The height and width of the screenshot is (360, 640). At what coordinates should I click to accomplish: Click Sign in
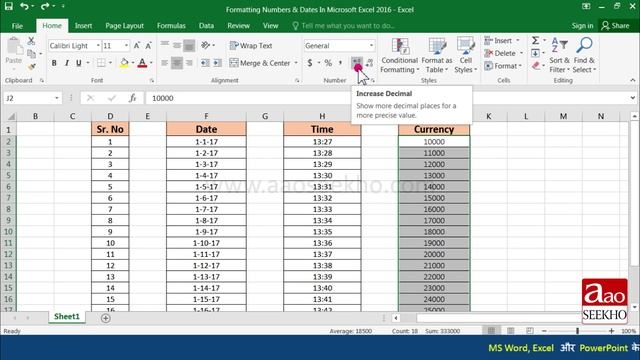click(582, 26)
